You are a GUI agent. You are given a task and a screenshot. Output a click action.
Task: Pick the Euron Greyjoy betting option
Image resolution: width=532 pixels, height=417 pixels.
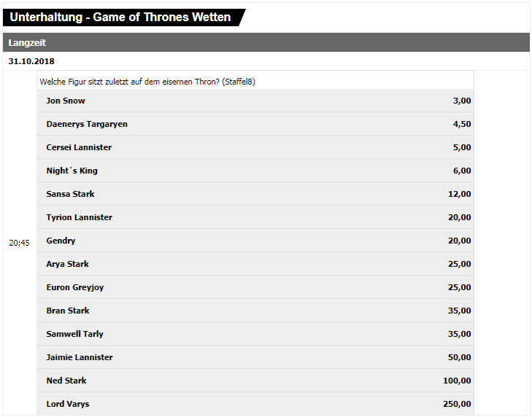[255, 287]
